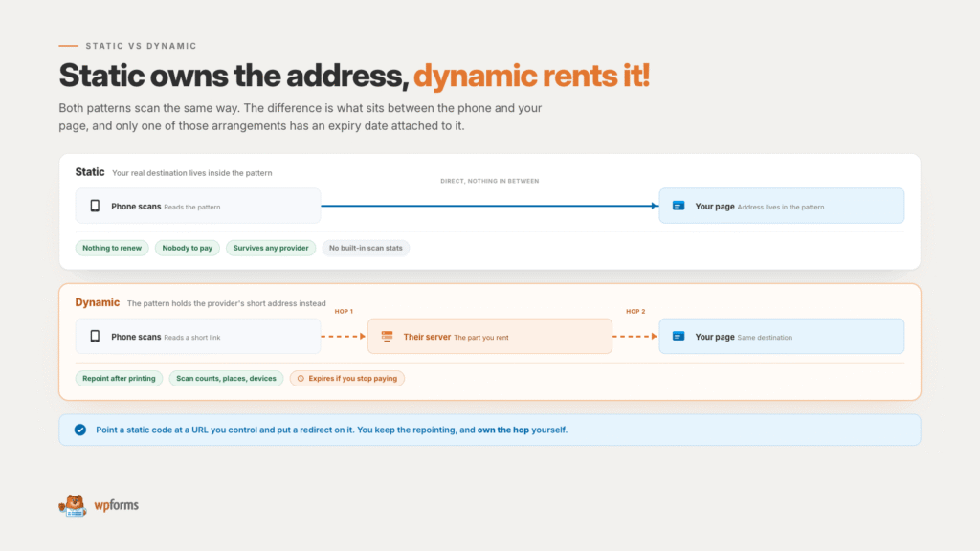
Task: Click the phone icon in the Dynamic row
Action: click(95, 337)
